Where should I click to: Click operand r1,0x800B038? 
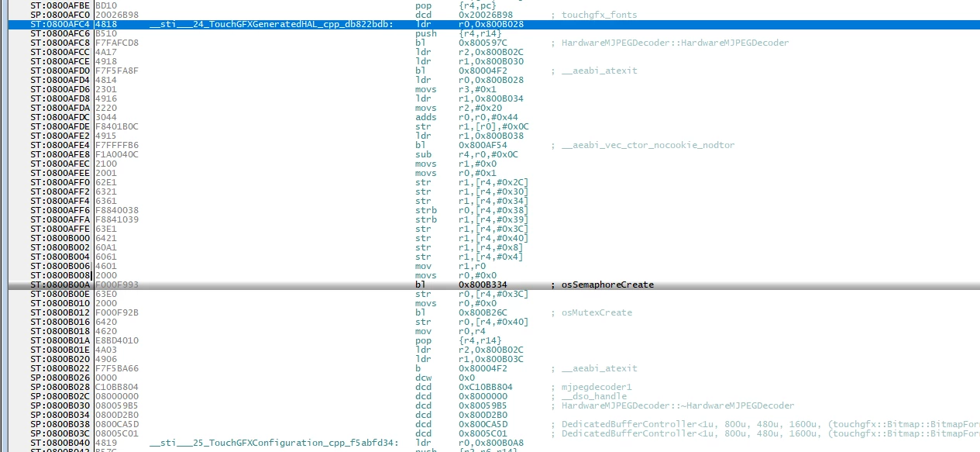point(491,136)
